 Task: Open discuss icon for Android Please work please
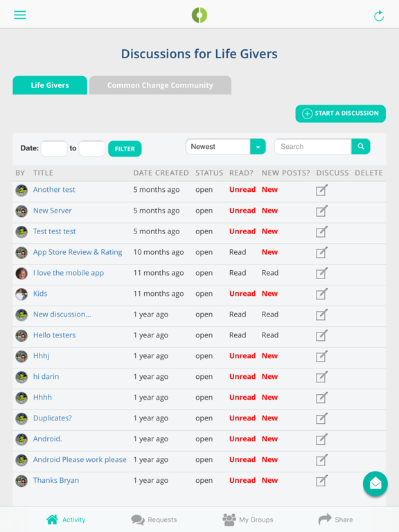(321, 460)
